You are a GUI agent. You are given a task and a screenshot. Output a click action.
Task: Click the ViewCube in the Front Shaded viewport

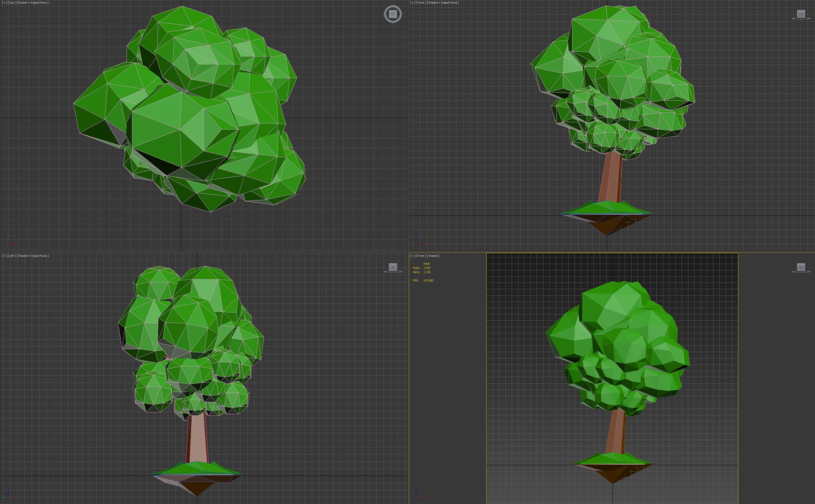coord(801,267)
